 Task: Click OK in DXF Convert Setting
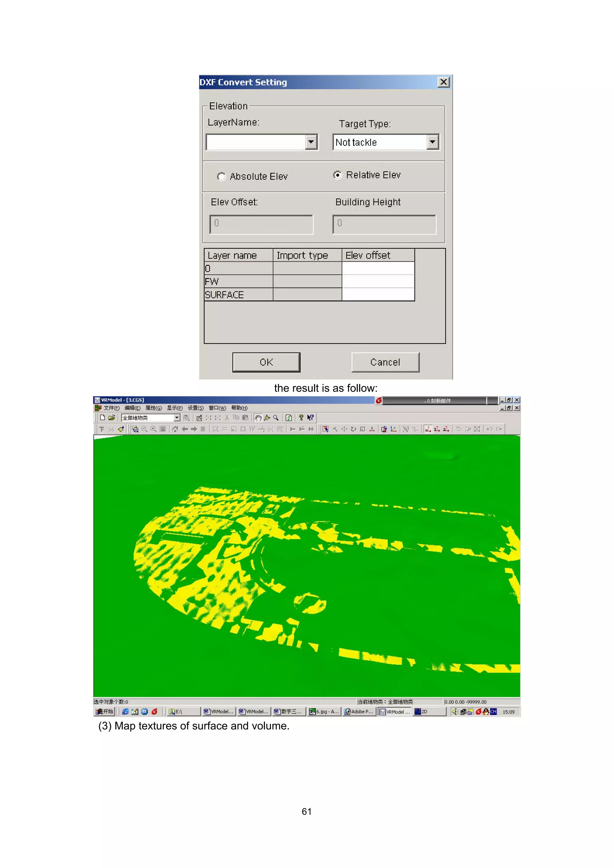[266, 362]
